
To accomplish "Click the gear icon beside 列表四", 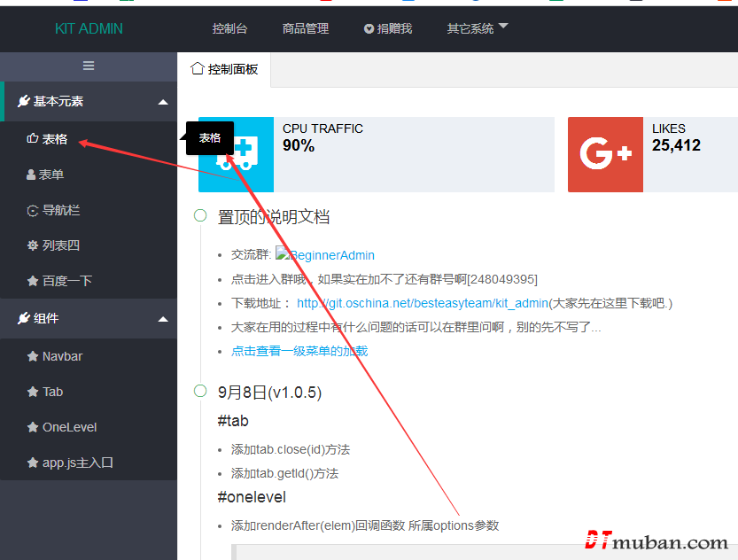I will (x=33, y=245).
